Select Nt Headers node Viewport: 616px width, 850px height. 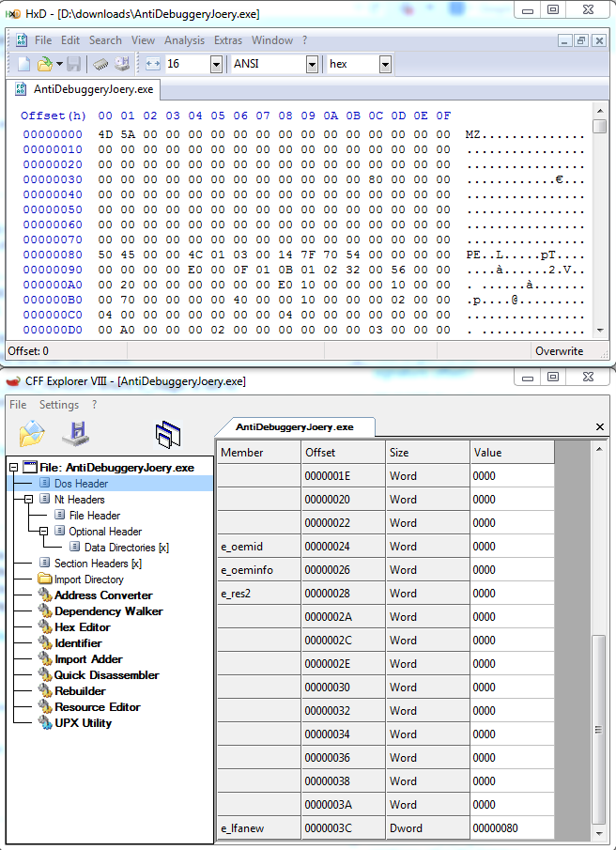click(x=79, y=500)
